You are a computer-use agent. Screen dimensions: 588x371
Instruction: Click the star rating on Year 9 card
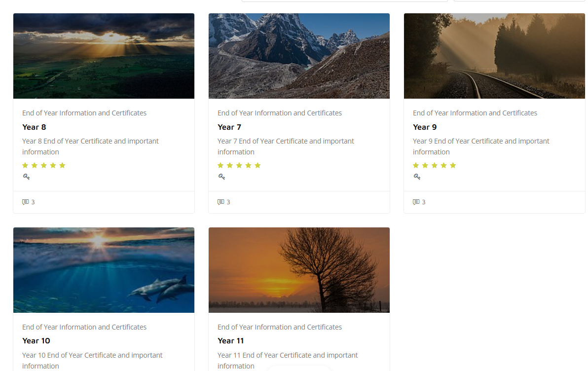coord(435,165)
